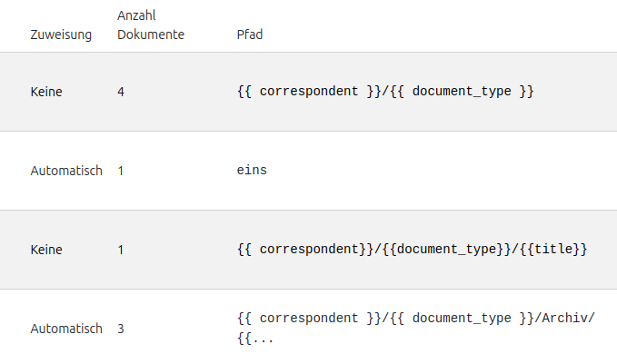This screenshot has height=364, width=617.
Task: Sort by the Zuweisung column header
Action: 60,34
